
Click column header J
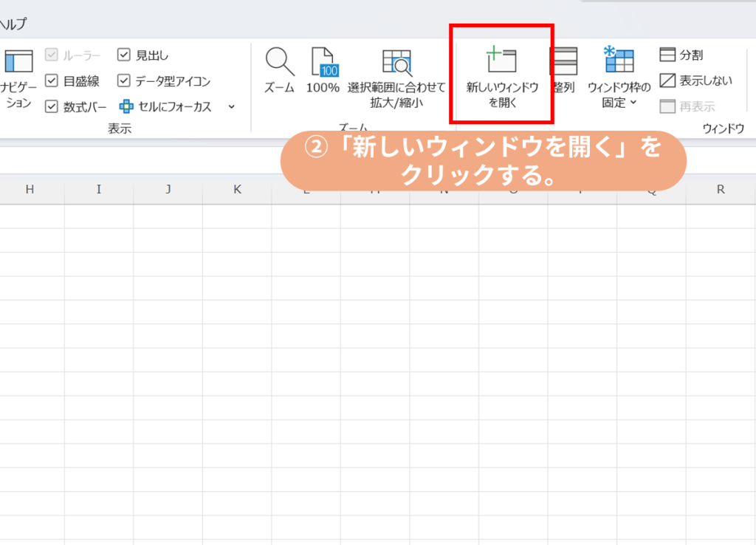[x=168, y=190]
